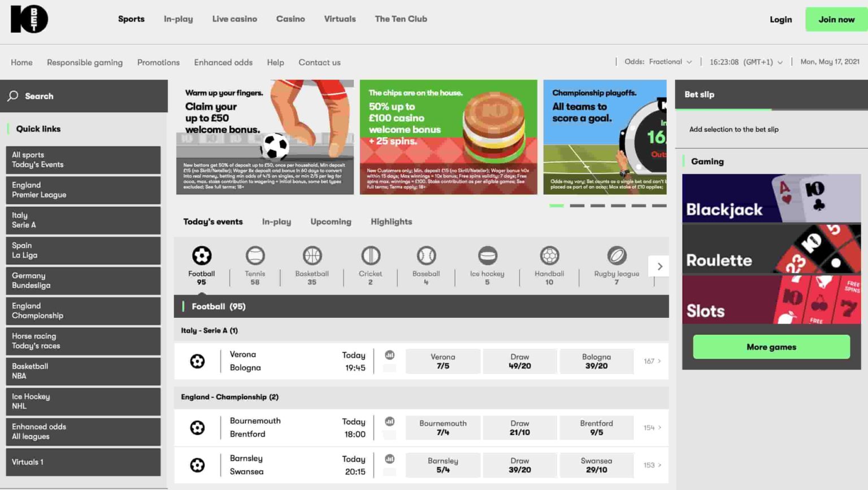Open the GMT+1 timezone dropdown

point(746,62)
